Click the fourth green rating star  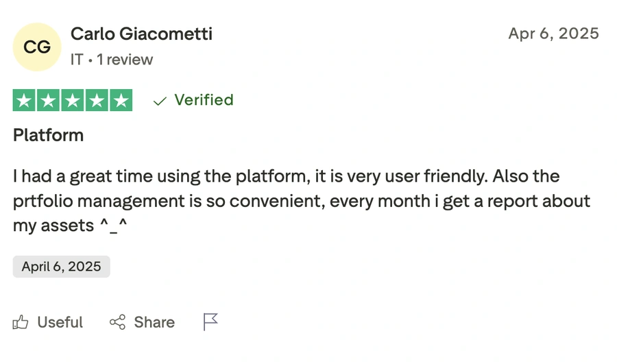[97, 101]
